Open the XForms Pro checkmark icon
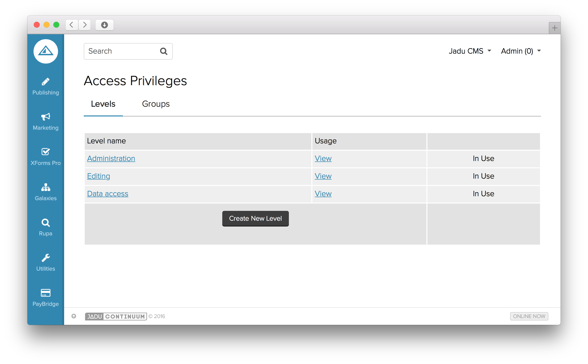This screenshot has width=588, height=364. tap(46, 152)
